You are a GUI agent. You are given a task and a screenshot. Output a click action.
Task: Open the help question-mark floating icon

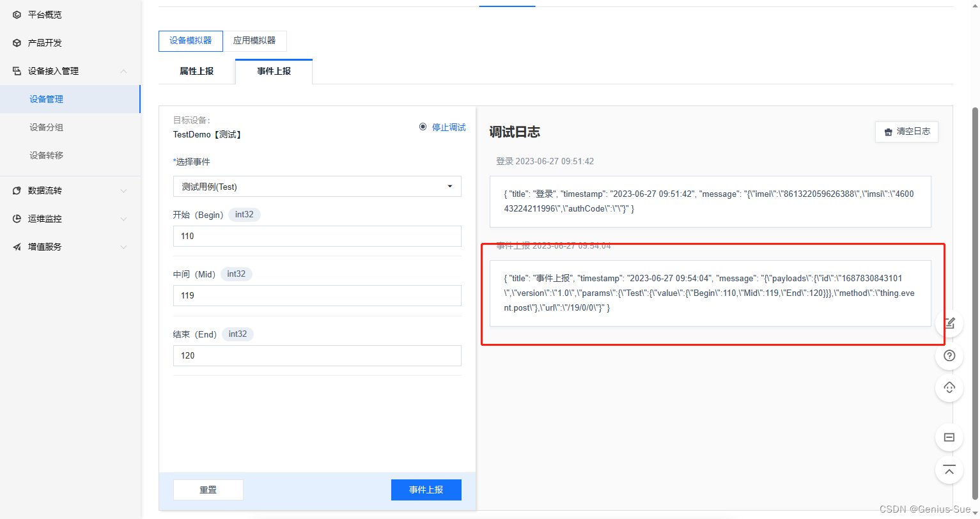click(949, 355)
